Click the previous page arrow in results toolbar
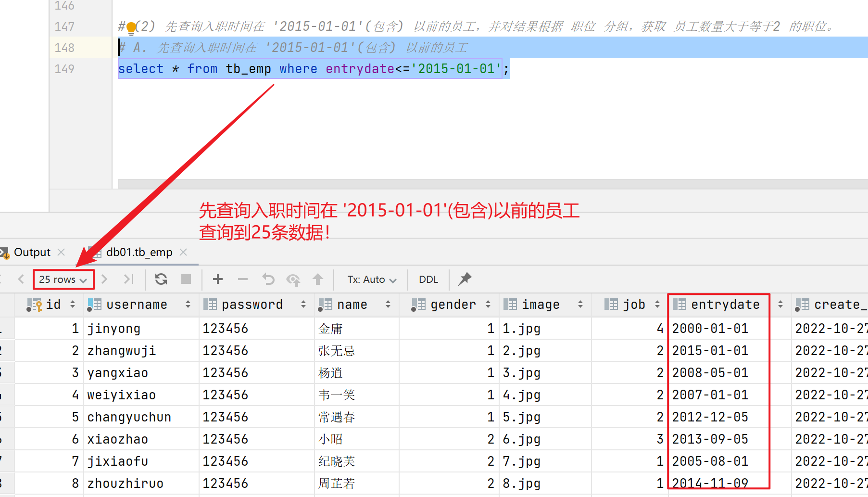 pos(21,279)
